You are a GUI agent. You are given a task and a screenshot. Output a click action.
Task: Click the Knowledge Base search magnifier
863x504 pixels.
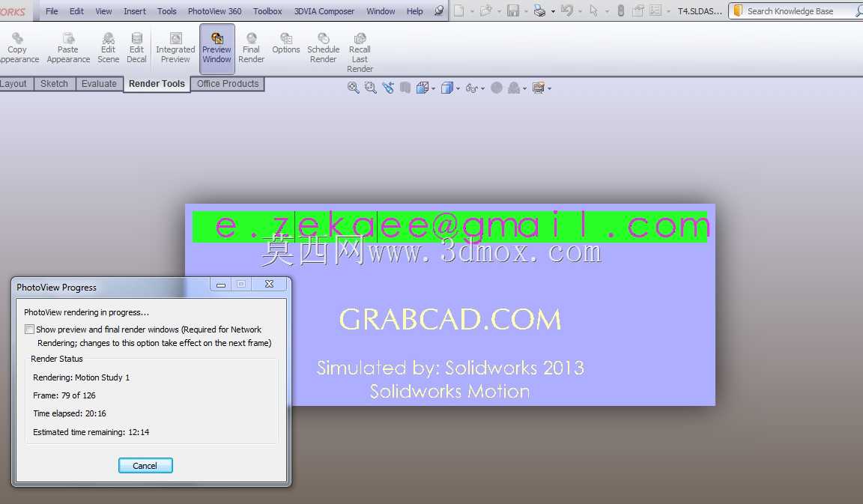860,11
